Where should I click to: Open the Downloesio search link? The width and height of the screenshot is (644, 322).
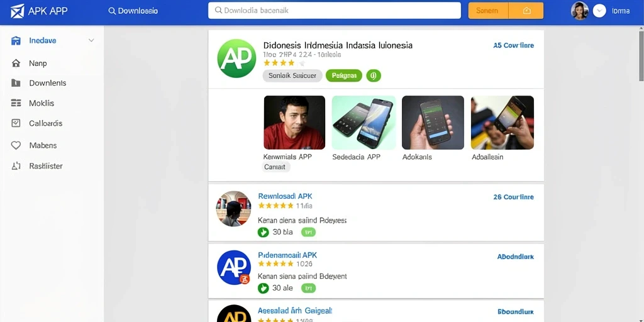[133, 11]
